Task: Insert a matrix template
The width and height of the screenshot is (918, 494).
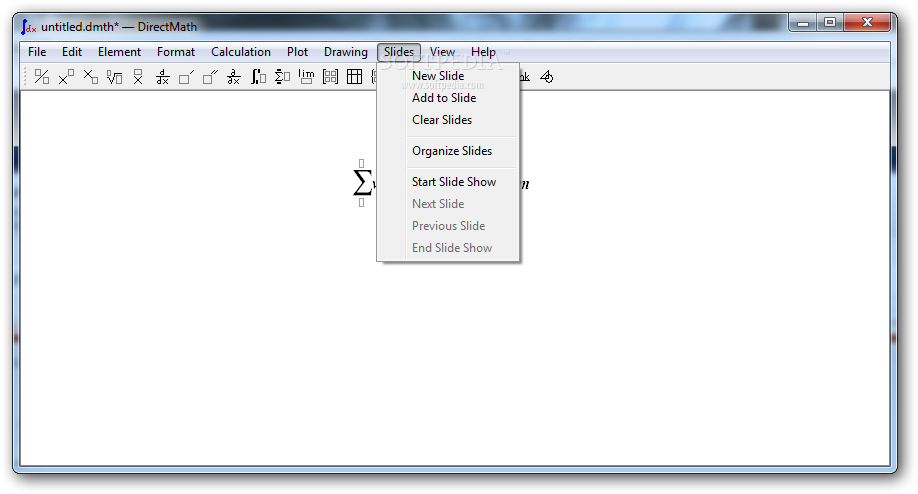Action: click(330, 77)
